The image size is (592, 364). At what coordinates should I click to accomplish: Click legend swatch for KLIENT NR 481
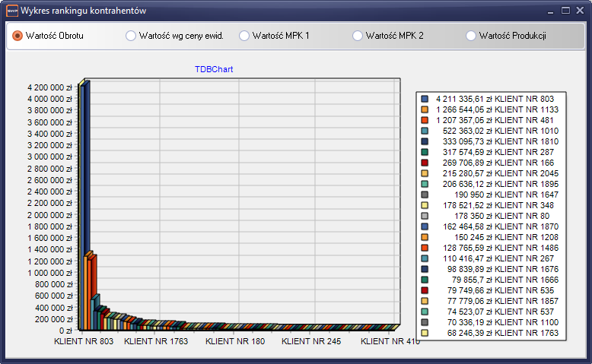pos(425,121)
